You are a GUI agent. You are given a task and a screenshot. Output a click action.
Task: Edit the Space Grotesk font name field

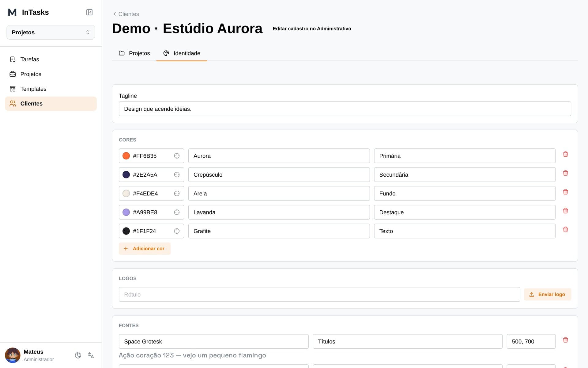pyautogui.click(x=213, y=341)
